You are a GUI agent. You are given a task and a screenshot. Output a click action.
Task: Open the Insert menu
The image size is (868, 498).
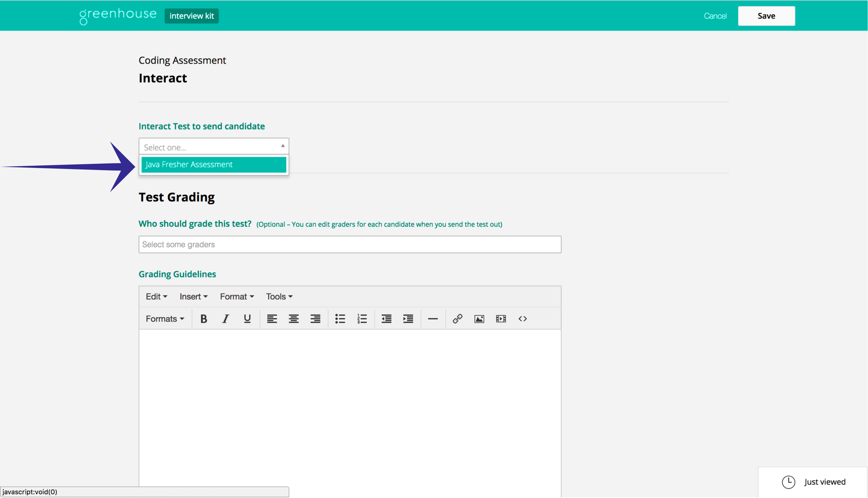[x=194, y=297]
